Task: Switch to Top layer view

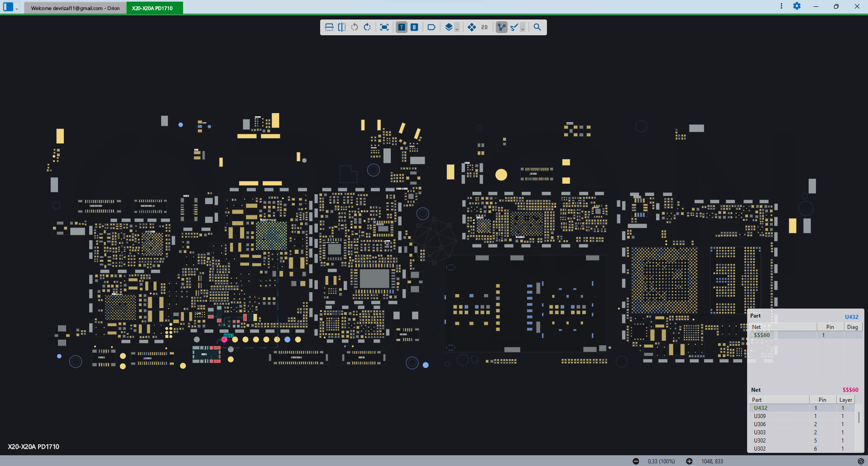Action: click(402, 27)
